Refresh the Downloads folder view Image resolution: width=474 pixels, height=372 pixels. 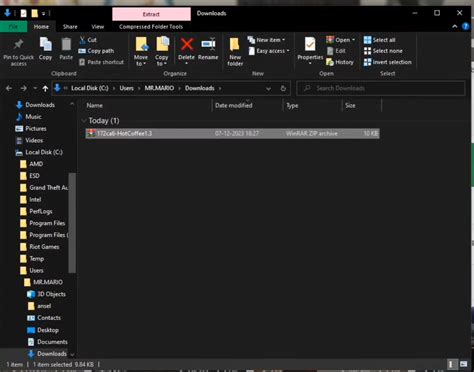point(283,88)
